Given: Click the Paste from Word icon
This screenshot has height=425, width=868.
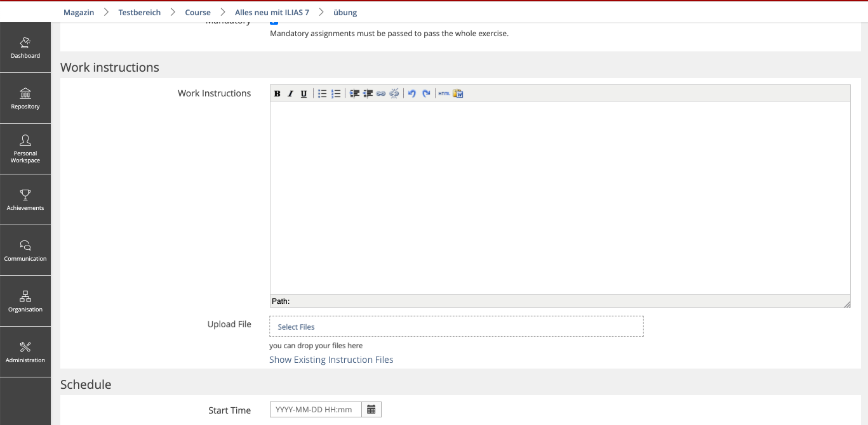Looking at the screenshot, I should [x=458, y=94].
